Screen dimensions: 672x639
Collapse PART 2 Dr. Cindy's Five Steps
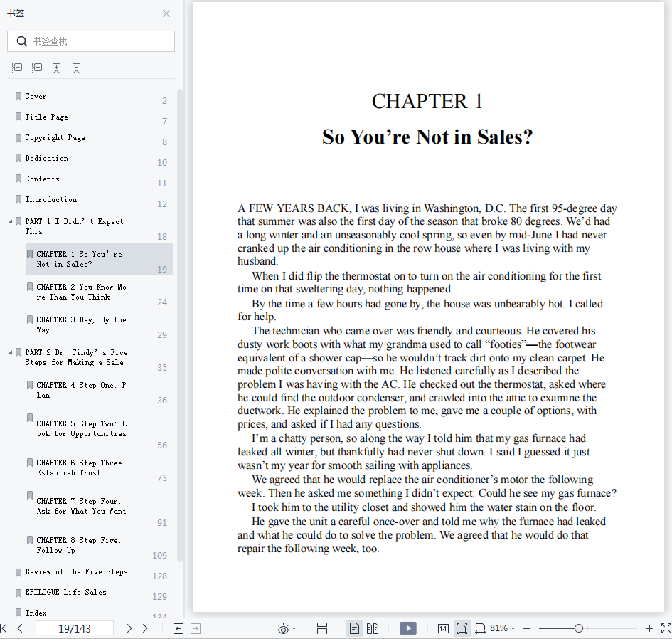click(x=10, y=352)
